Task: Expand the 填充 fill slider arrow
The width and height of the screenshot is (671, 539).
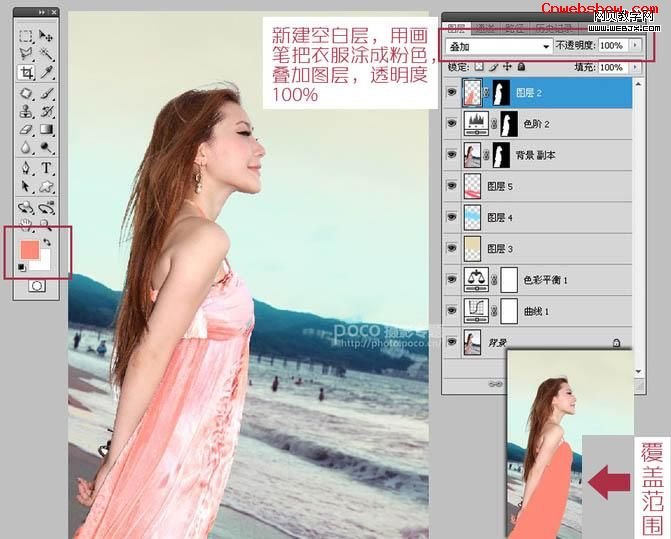Action: (635, 67)
